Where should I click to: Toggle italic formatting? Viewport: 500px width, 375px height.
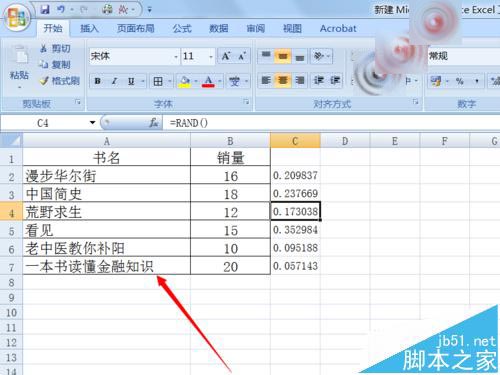click(114, 81)
